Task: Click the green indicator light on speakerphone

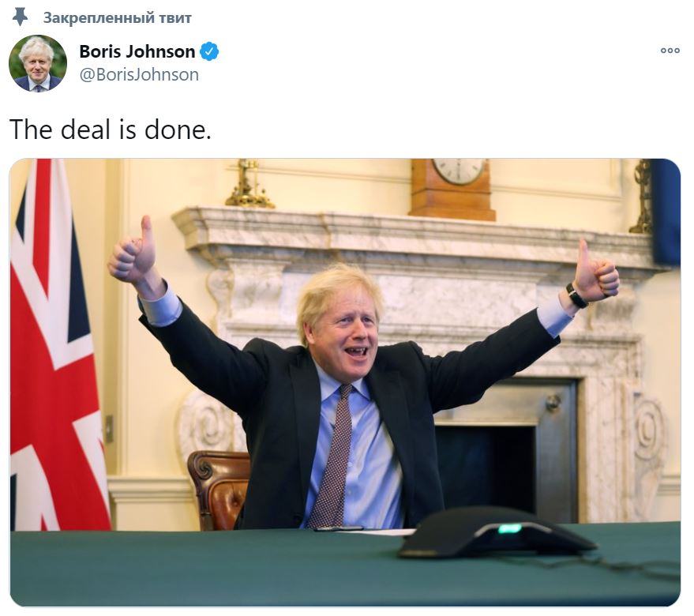Action: coord(510,528)
